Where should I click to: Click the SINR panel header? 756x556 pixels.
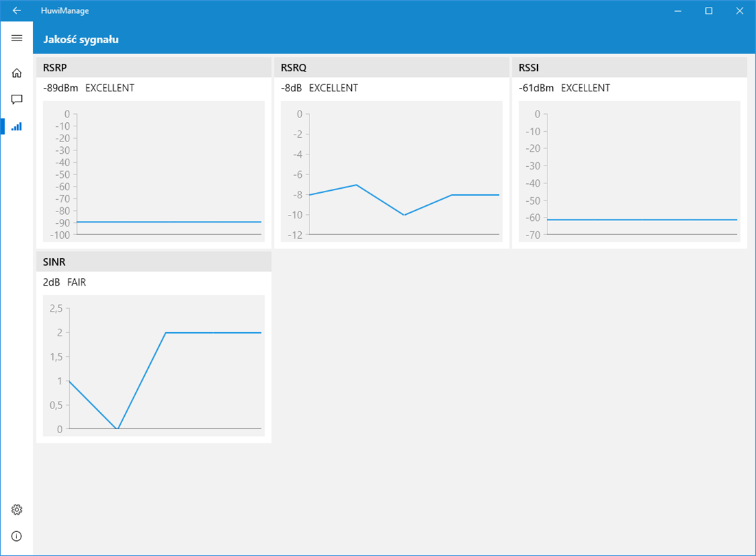click(x=154, y=262)
